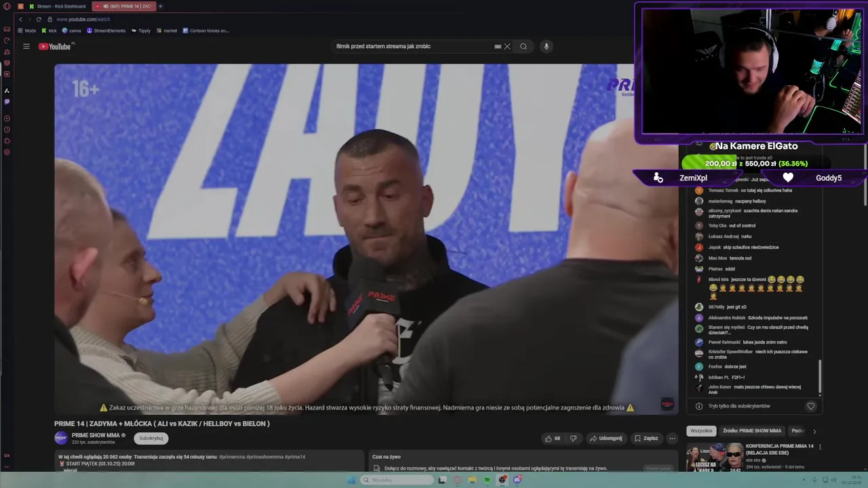Clear the YouTube search field with X
Image resolution: width=868 pixels, height=488 pixels.
[x=507, y=46]
